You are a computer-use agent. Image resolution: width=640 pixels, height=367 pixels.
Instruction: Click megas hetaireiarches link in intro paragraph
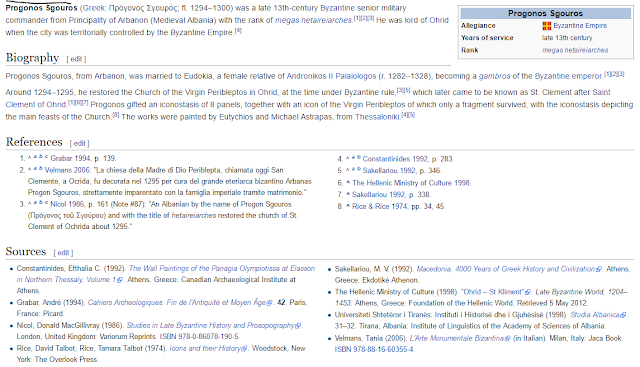tap(313, 20)
